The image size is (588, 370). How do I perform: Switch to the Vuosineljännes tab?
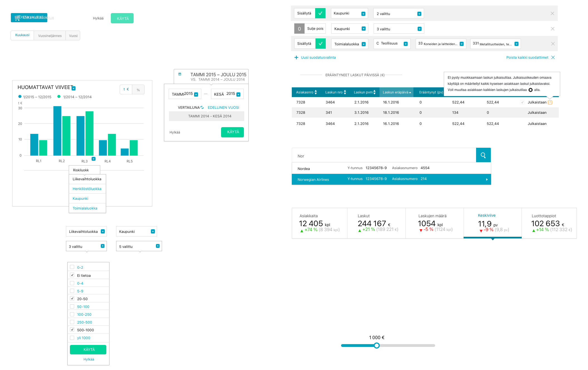(x=50, y=35)
